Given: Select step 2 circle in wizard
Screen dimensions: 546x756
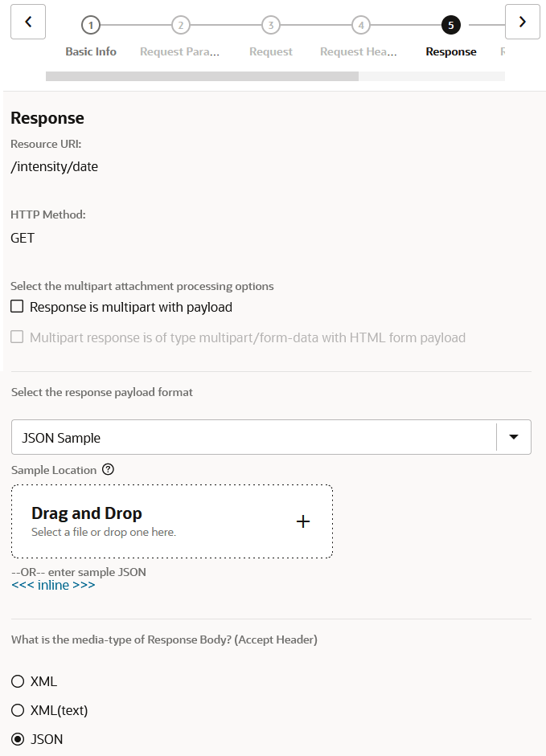Looking at the screenshot, I should click(x=181, y=25).
